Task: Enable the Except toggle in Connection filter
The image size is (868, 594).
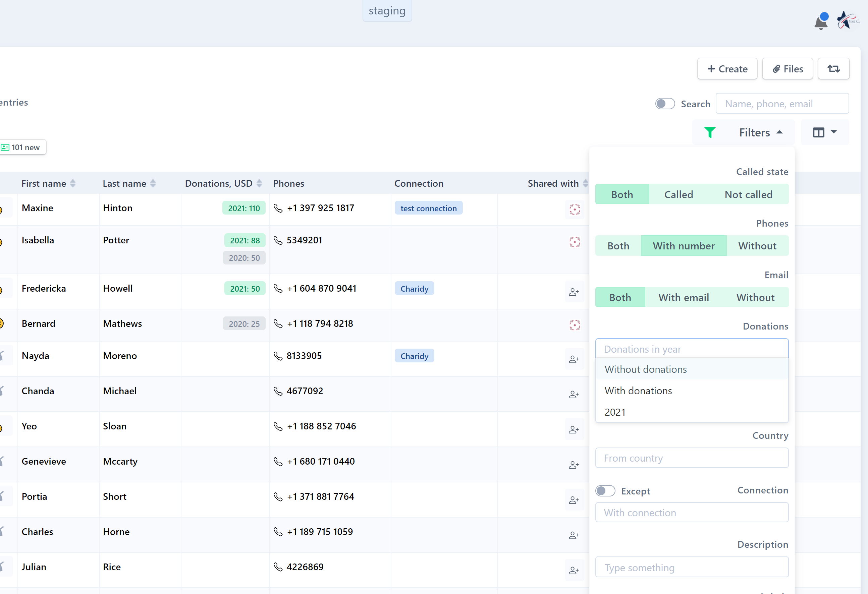Action: (x=605, y=490)
